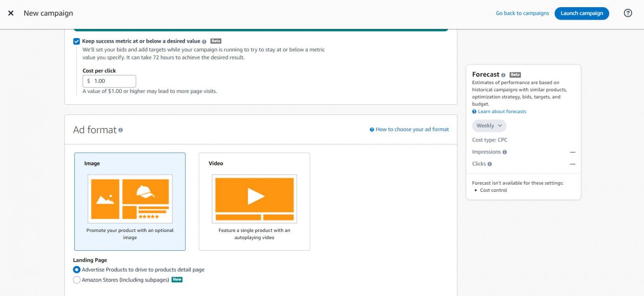Open the Weekly forecast dropdown
644x296 pixels.
(489, 126)
